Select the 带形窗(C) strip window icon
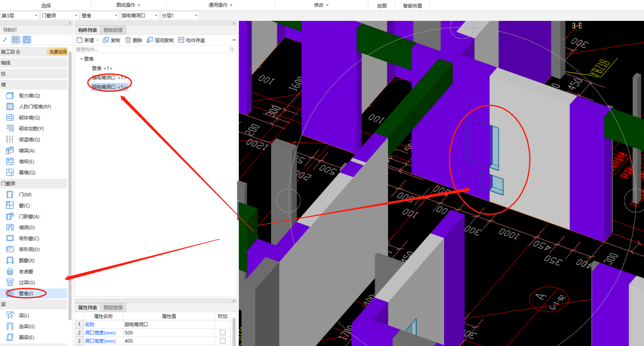 pyautogui.click(x=10, y=239)
